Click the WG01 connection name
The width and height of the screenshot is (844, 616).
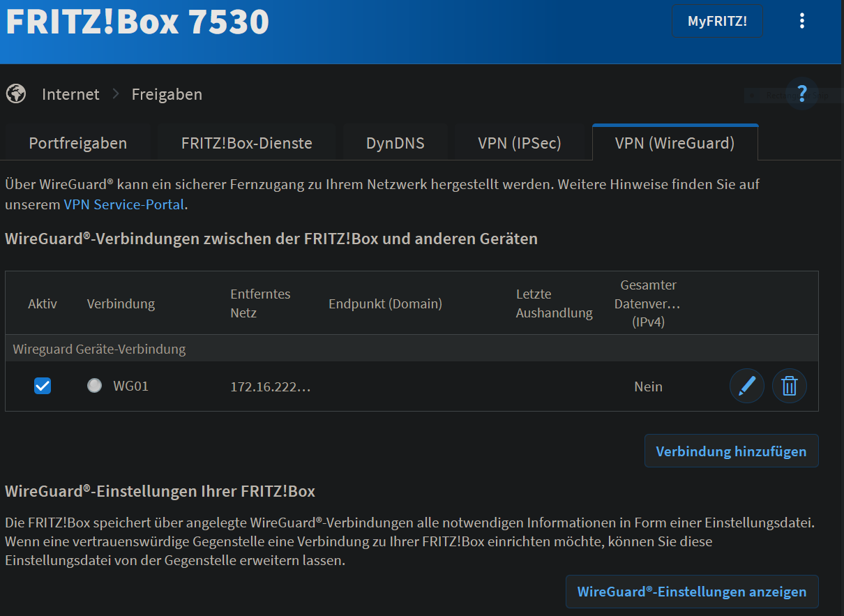click(x=131, y=386)
